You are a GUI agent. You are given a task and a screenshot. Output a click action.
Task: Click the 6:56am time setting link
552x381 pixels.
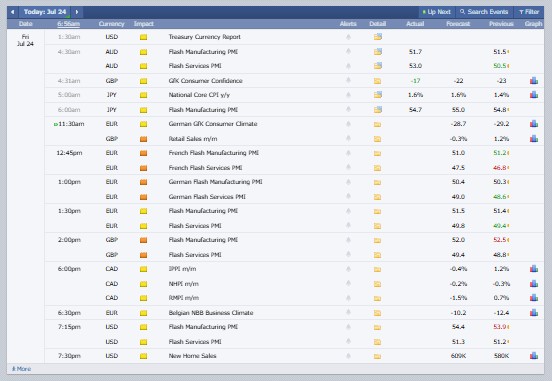pyautogui.click(x=69, y=24)
